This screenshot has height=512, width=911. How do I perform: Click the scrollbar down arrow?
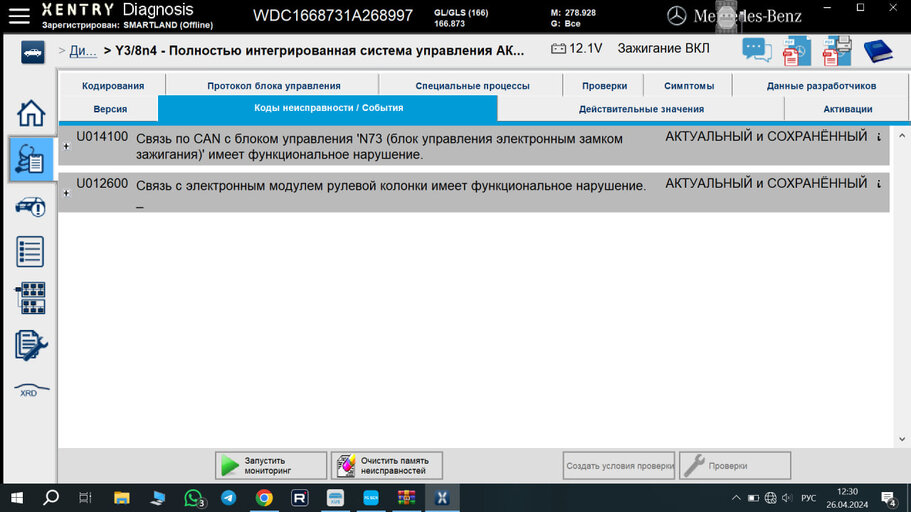[x=902, y=439]
